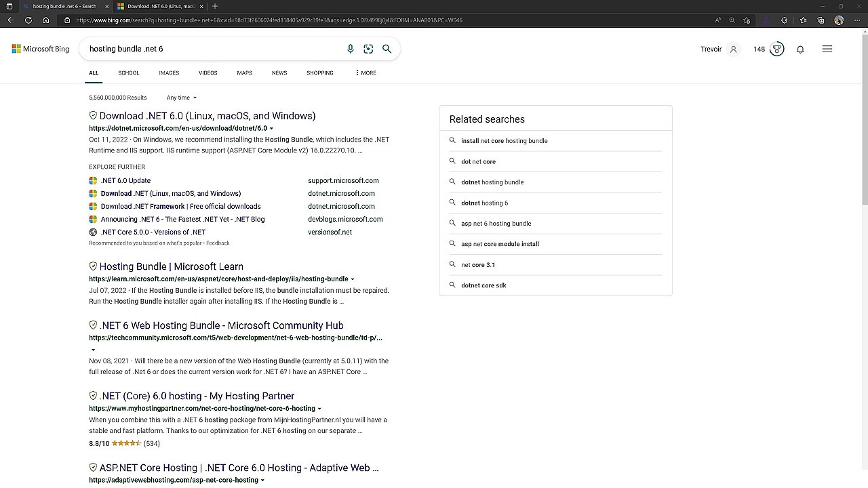Screen dimensions: 868x488
Task: Open Bing notifications bell
Action: [x=800, y=49]
